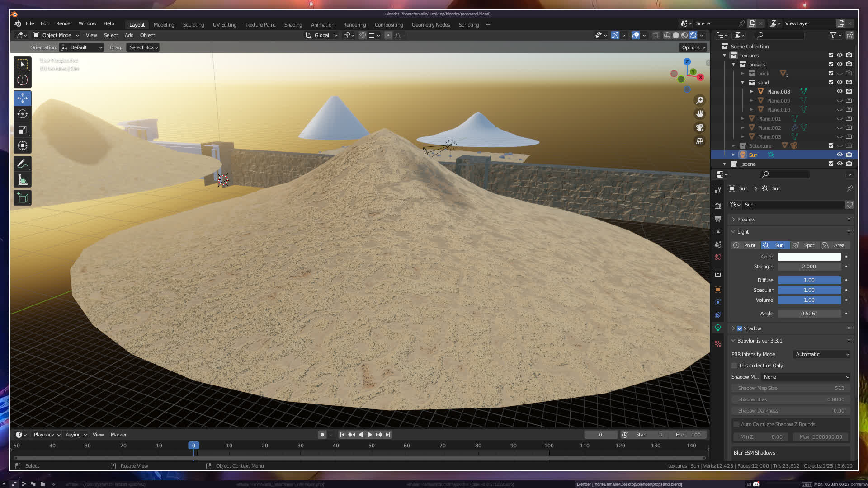Click the Add Cube tool
This screenshot has height=488, width=868.
tap(23, 197)
